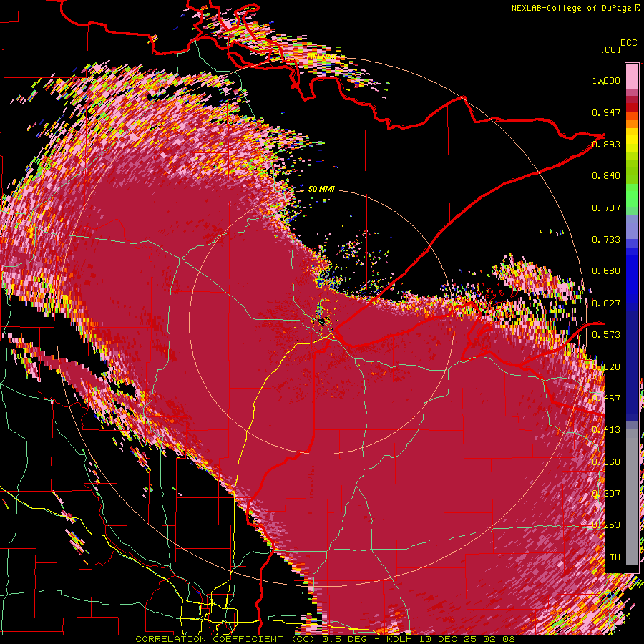Viewport: 644px width, 644px height.
Task: Pick the yellow segment of the color bar
Action: point(632,141)
